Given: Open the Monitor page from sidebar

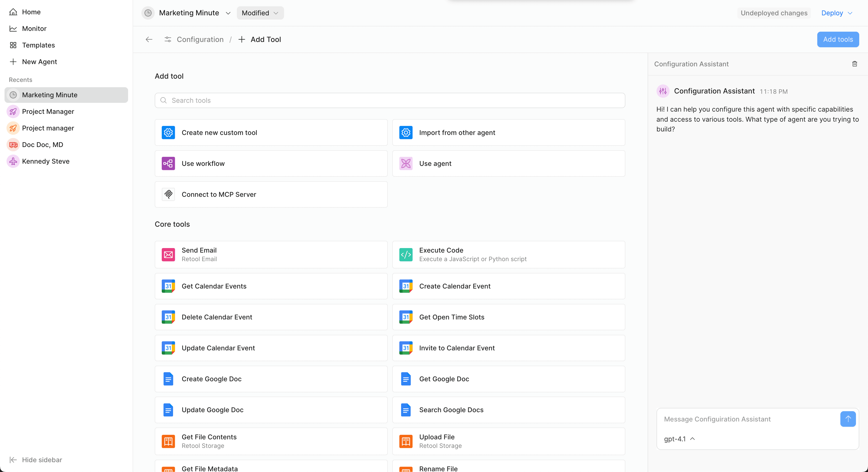Looking at the screenshot, I should 34,29.
